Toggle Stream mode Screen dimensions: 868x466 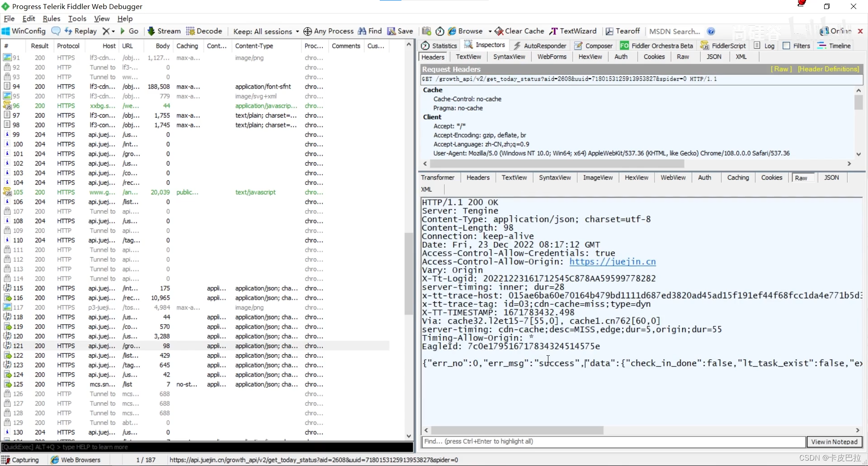(x=164, y=31)
